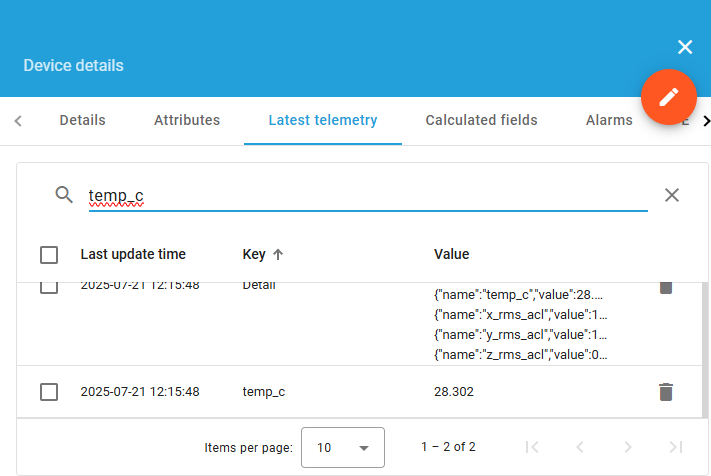Open the Alarms tab
The width and height of the screenshot is (711, 476).
(x=609, y=120)
